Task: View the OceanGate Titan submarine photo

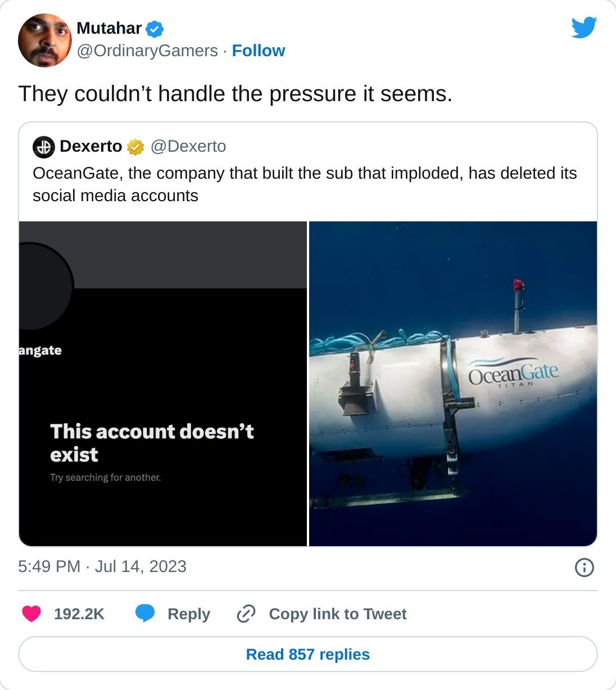Action: click(x=453, y=384)
